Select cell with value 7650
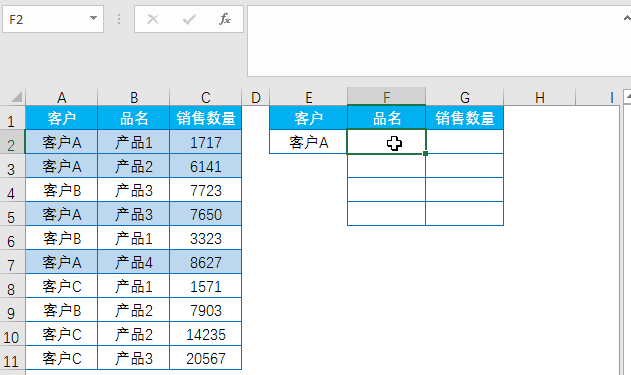This screenshot has width=631, height=375. pyautogui.click(x=206, y=214)
